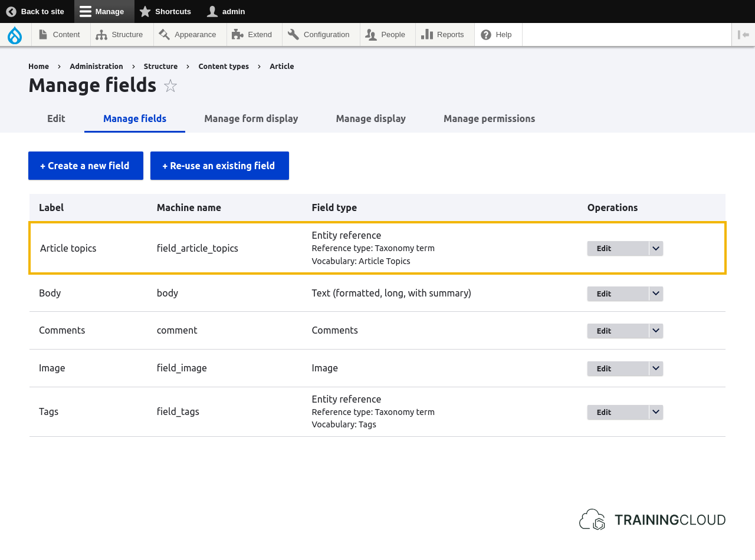Click the field_article_topics machine name
The width and height of the screenshot is (755, 560).
tap(198, 248)
